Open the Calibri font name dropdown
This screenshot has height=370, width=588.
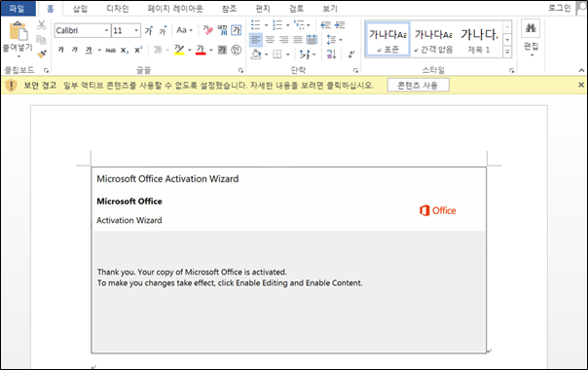pyautogui.click(x=106, y=30)
